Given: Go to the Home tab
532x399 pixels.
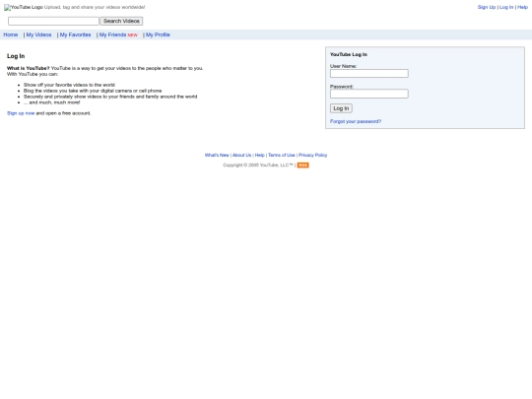Looking at the screenshot, I should pyautogui.click(x=11, y=34).
